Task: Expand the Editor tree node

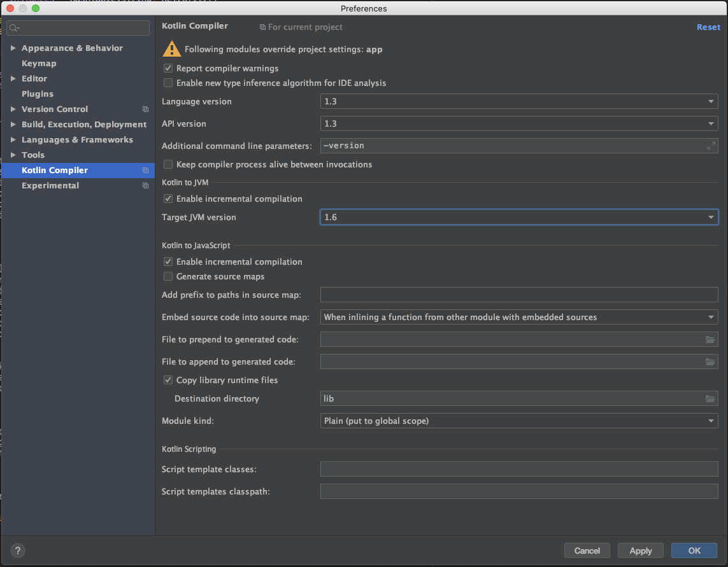Action: (13, 78)
